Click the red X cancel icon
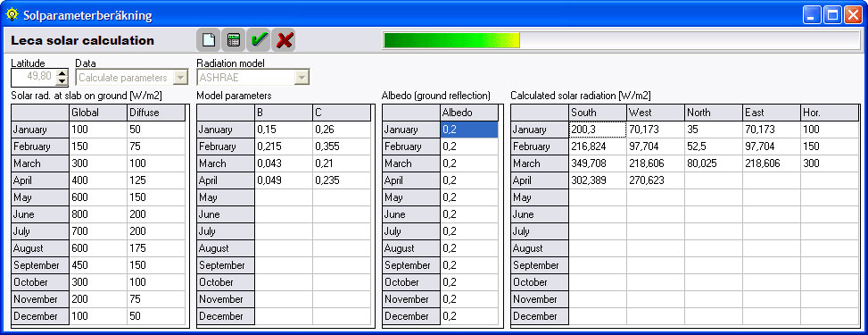This screenshot has height=335, width=868. (284, 40)
